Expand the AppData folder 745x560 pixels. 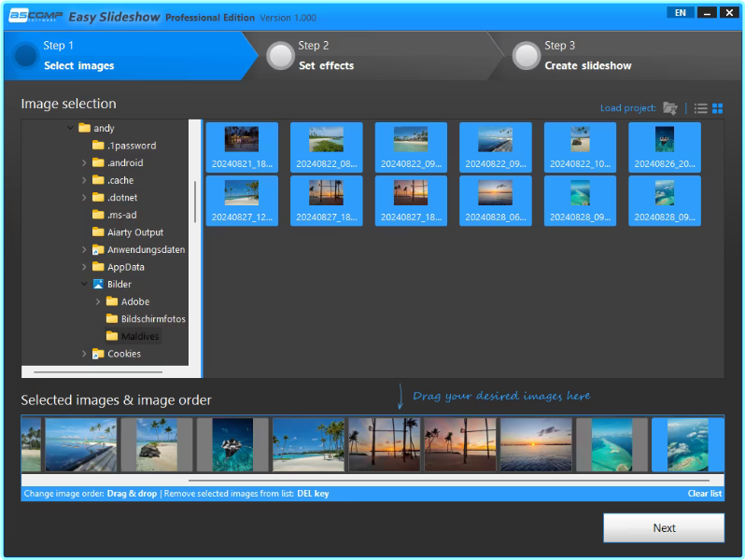click(x=84, y=267)
